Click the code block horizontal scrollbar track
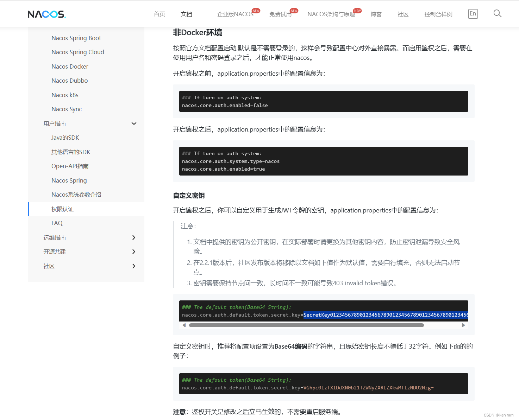Viewport: 519px width, 420px height. 306,325
